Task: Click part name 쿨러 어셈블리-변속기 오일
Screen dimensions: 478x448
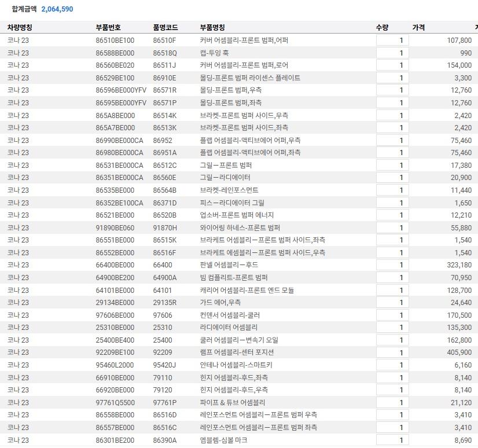Action: click(x=239, y=340)
